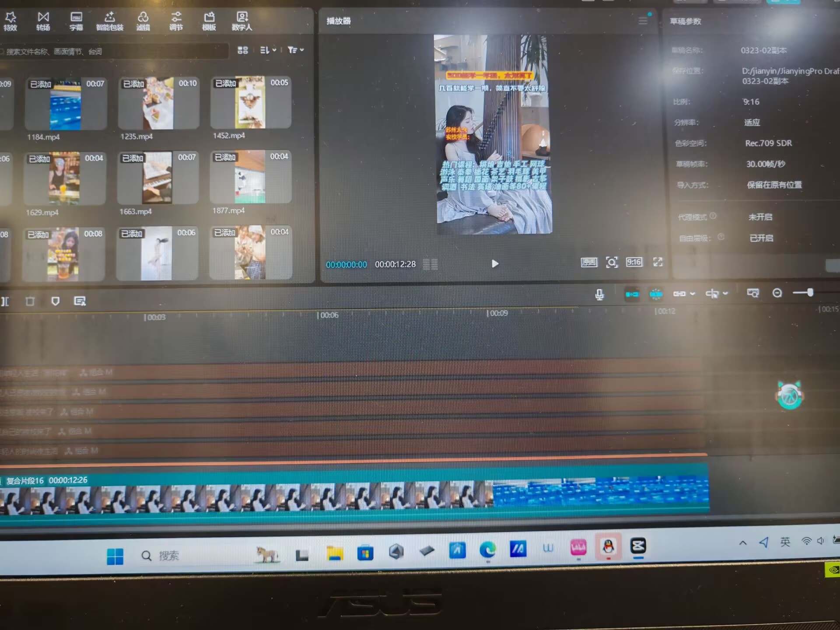Click the voiceover microphone icon

point(599,294)
